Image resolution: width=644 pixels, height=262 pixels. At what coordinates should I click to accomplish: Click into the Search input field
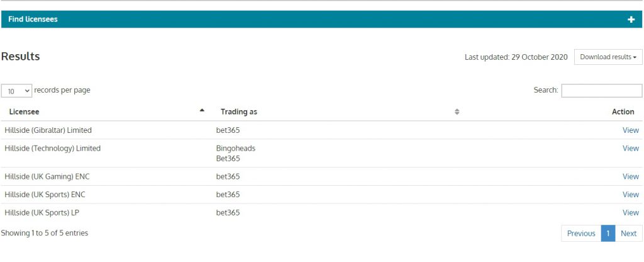(x=601, y=91)
